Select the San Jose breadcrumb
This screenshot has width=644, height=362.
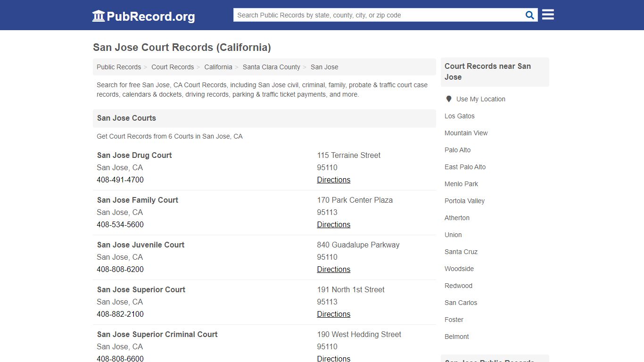coord(324,67)
